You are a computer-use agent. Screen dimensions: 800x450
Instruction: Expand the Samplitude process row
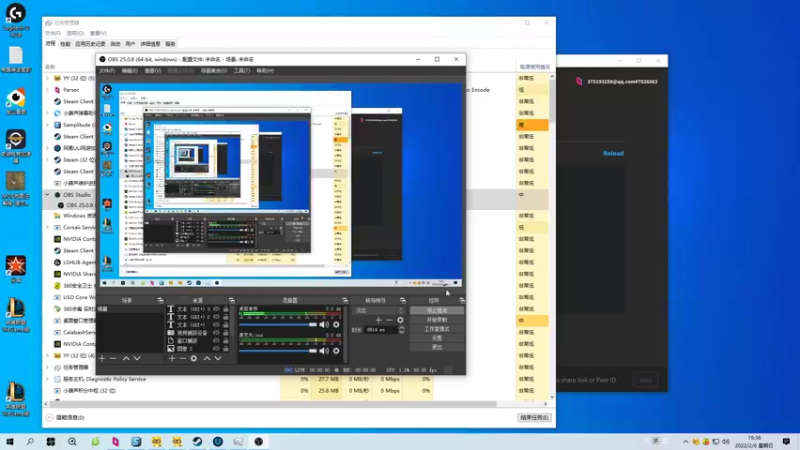pyautogui.click(x=48, y=124)
